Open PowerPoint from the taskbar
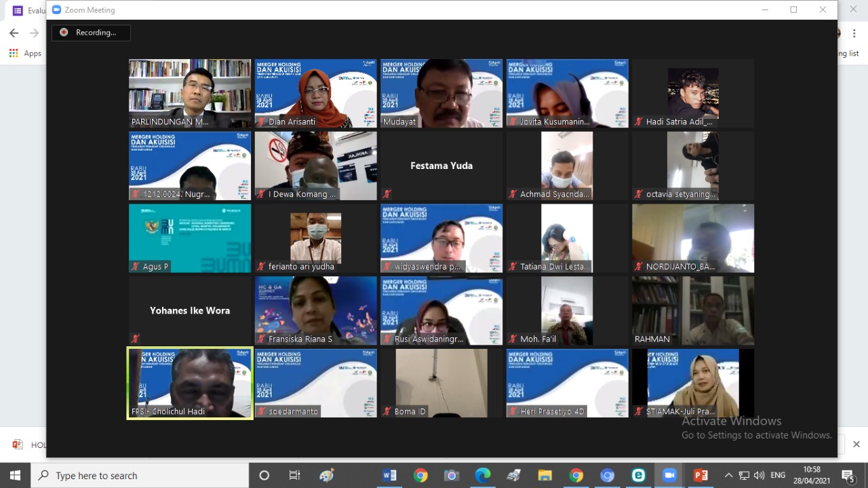Viewport: 868px width, 488px height. (701, 475)
